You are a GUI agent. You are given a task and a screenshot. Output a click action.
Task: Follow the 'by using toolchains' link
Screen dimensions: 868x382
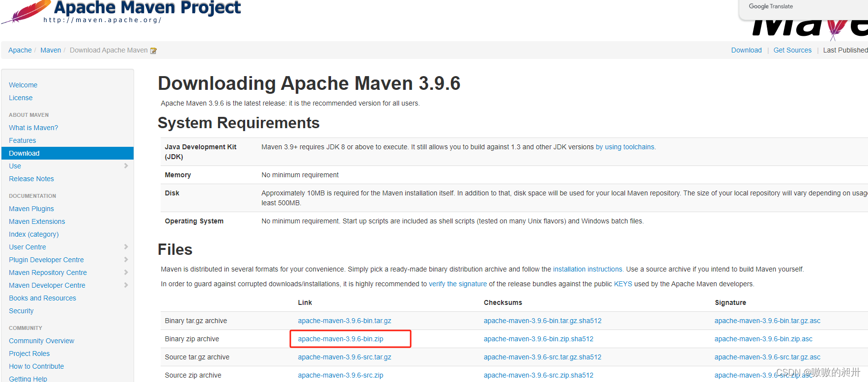(625, 147)
